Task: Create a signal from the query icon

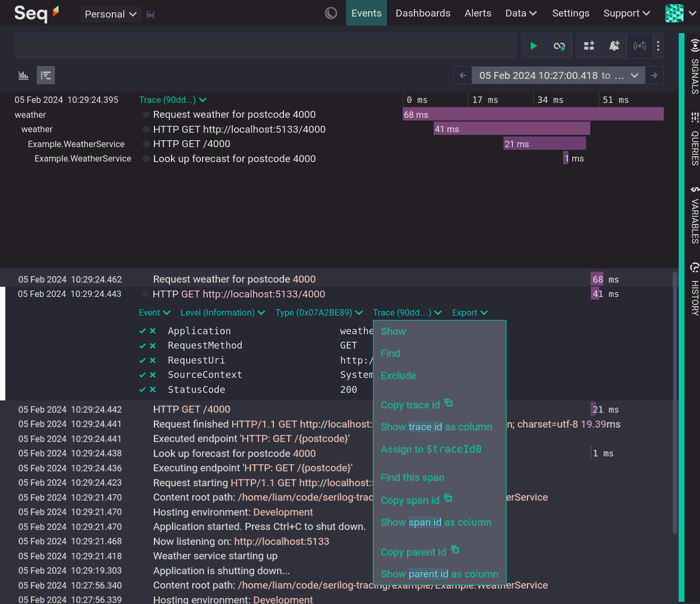Action: point(640,46)
